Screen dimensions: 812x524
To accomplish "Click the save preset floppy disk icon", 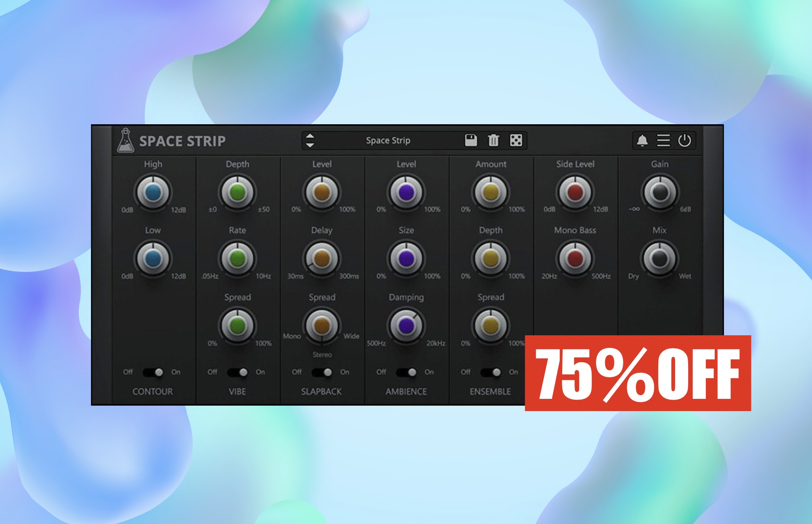I will coord(470,140).
